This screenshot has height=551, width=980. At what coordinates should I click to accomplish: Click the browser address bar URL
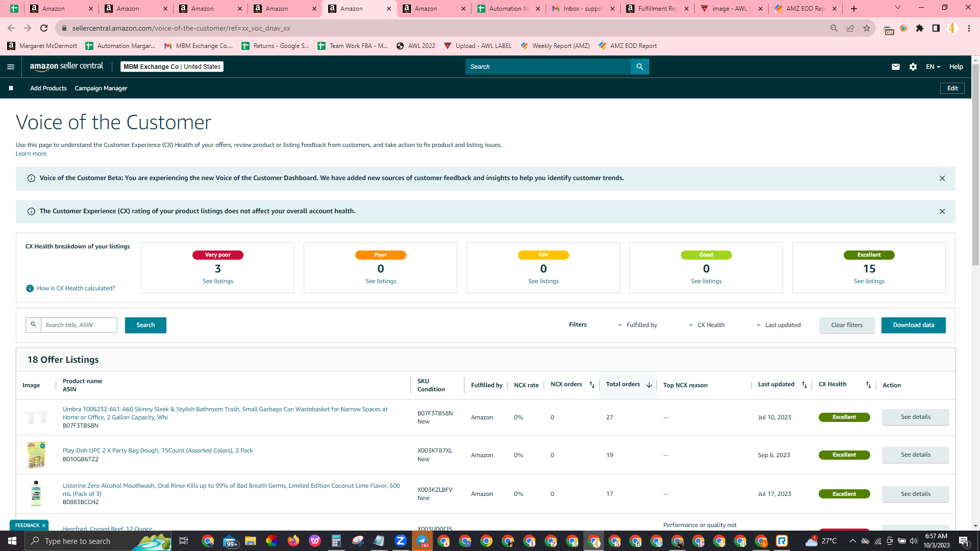tap(181, 28)
